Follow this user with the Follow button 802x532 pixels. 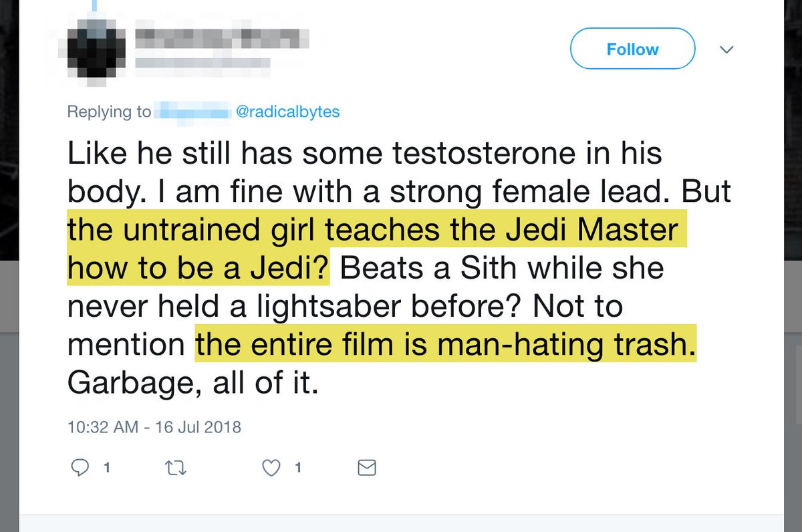[632, 49]
